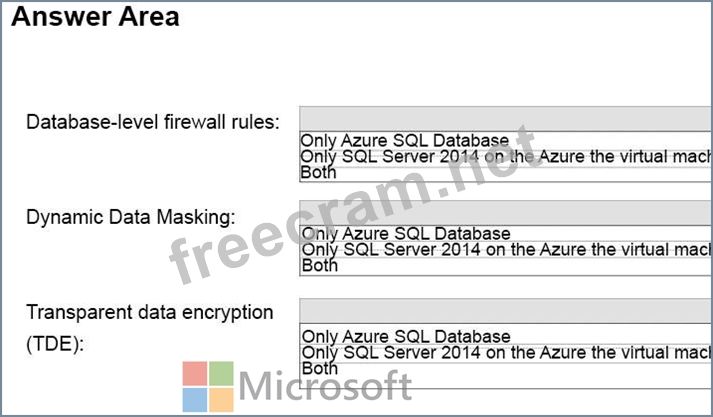713x417 pixels.
Task: Open the Dynamic Data Masking dropdown box
Action: coord(506,213)
